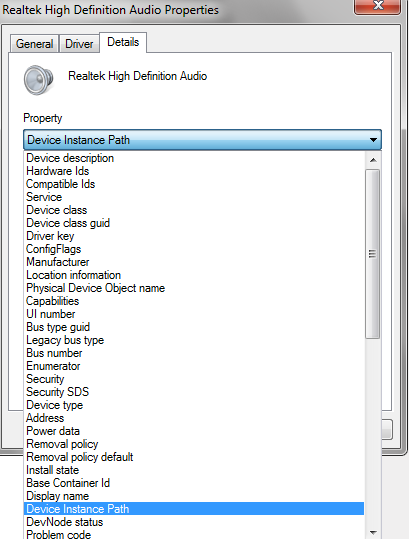Choose 'Bus number' option
Image resolution: width=409 pixels, height=539 pixels.
pos(194,353)
